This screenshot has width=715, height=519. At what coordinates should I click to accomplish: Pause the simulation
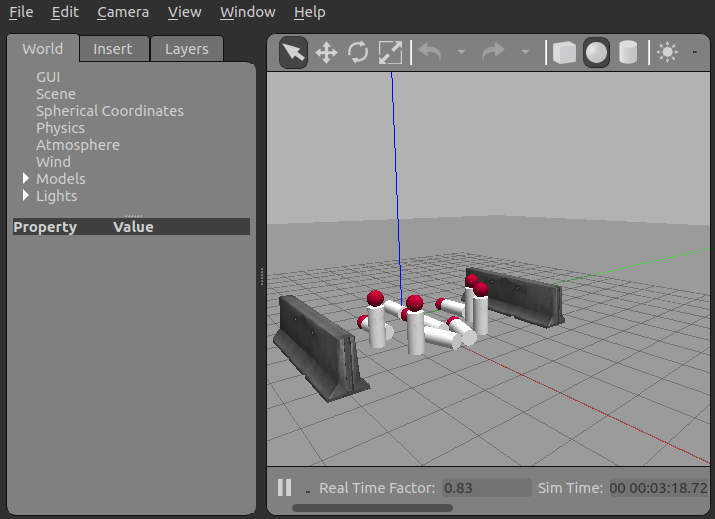point(285,488)
